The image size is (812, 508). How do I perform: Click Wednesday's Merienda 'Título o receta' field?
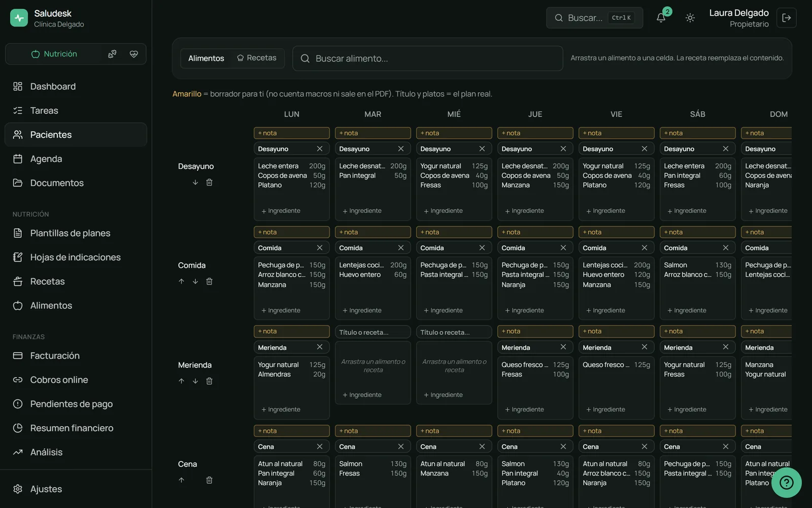pos(454,332)
